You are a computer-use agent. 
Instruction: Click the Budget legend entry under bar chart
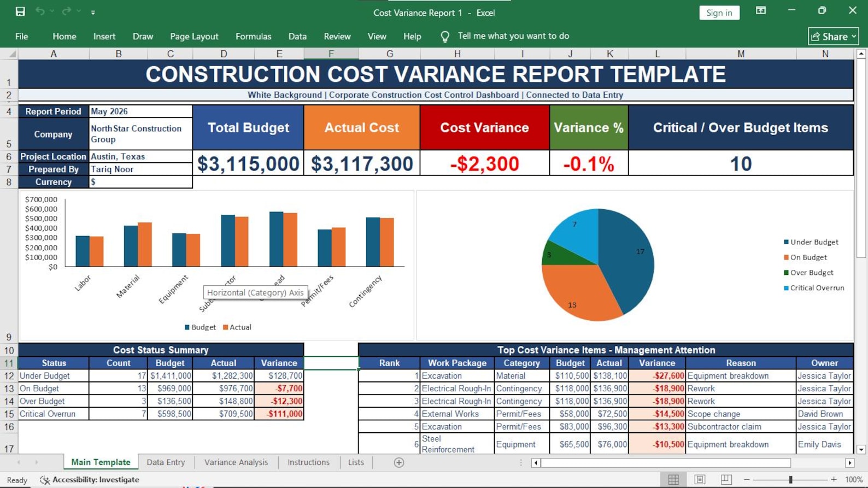(200, 327)
